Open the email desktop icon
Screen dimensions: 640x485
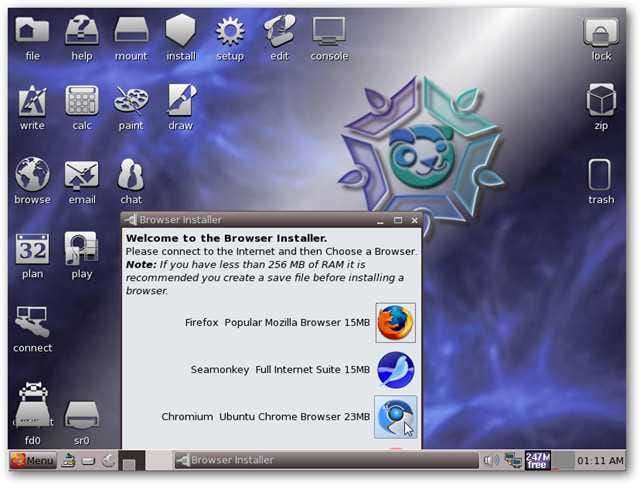tap(82, 176)
